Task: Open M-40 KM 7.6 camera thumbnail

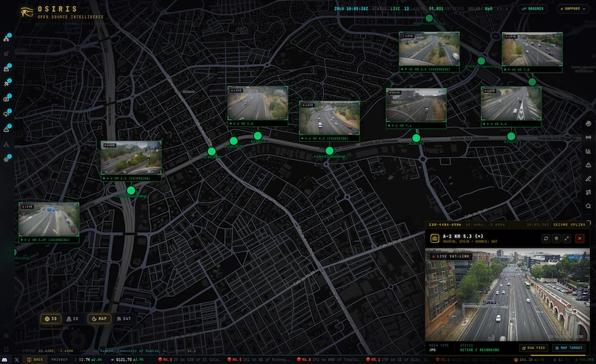Action: pyautogui.click(x=532, y=52)
